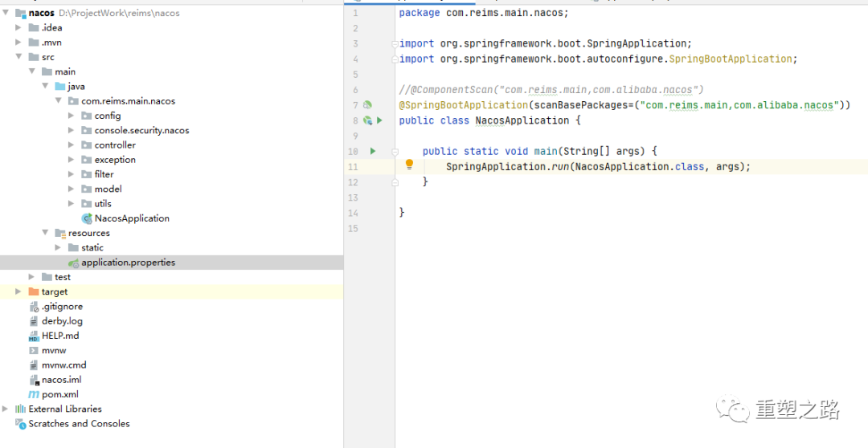Expand the exception package arrow
This screenshot has height=448, width=868.
(71, 160)
